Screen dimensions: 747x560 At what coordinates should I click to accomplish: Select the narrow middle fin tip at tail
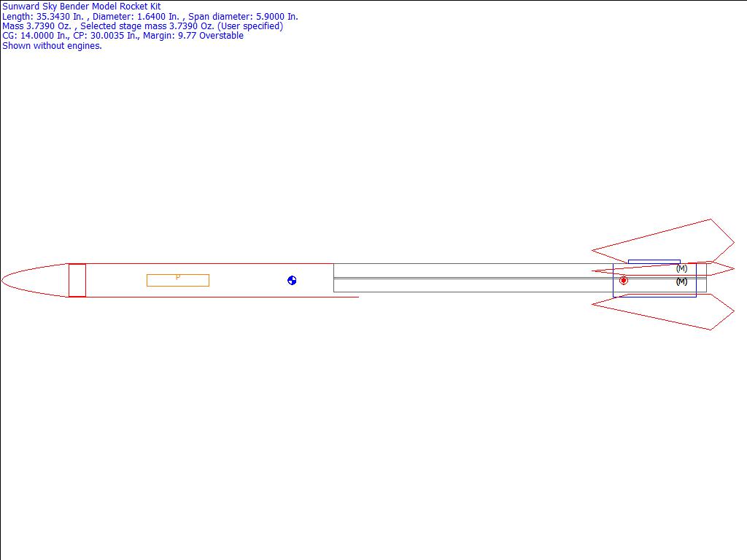click(721, 268)
